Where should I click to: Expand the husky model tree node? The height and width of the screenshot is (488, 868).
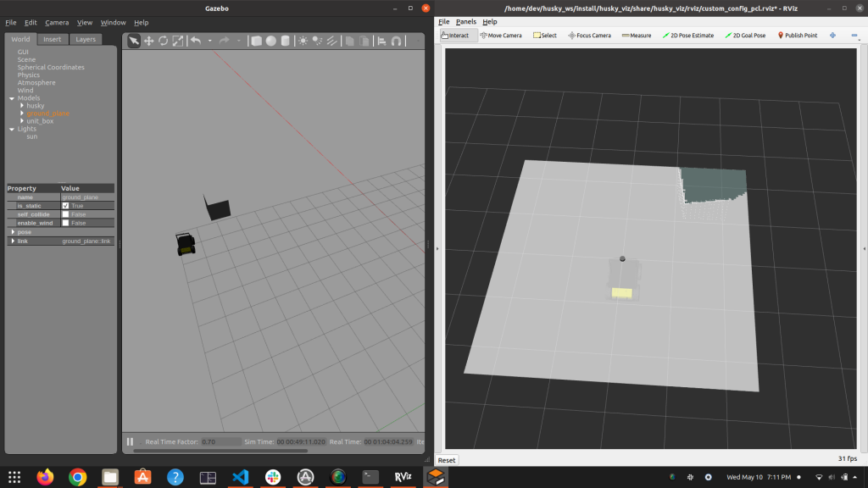(x=22, y=106)
